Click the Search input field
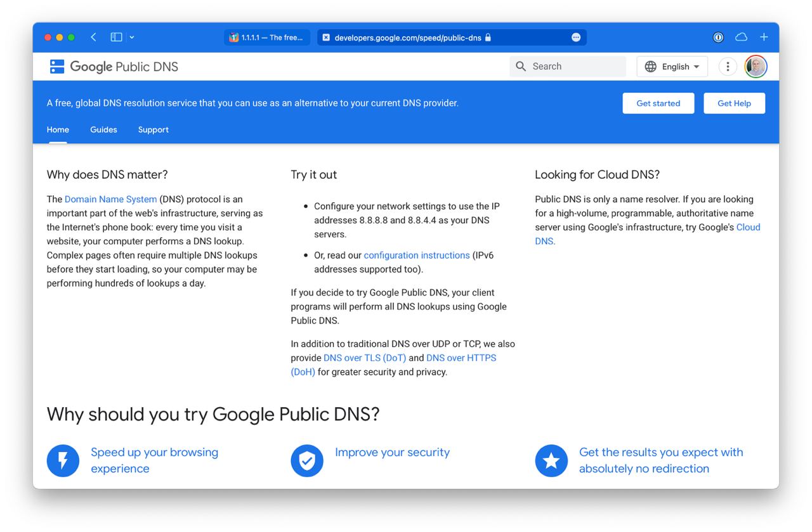Image resolution: width=812 pixels, height=532 pixels. (568, 67)
